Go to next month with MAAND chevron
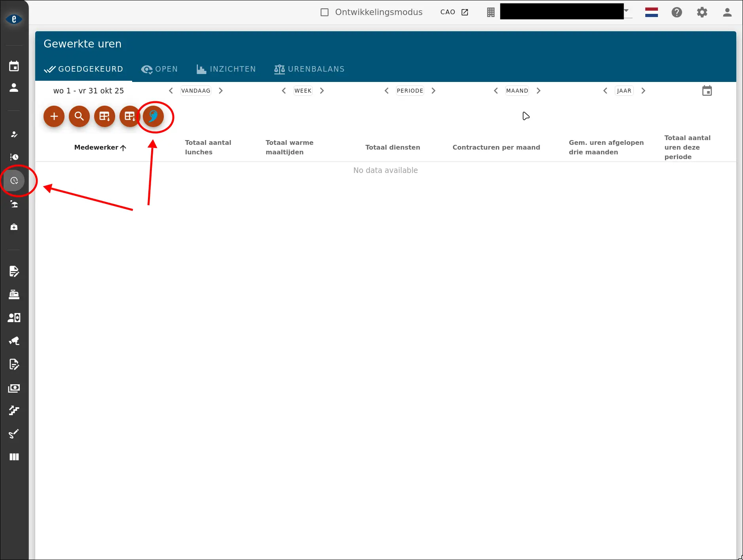The height and width of the screenshot is (560, 743). point(538,91)
